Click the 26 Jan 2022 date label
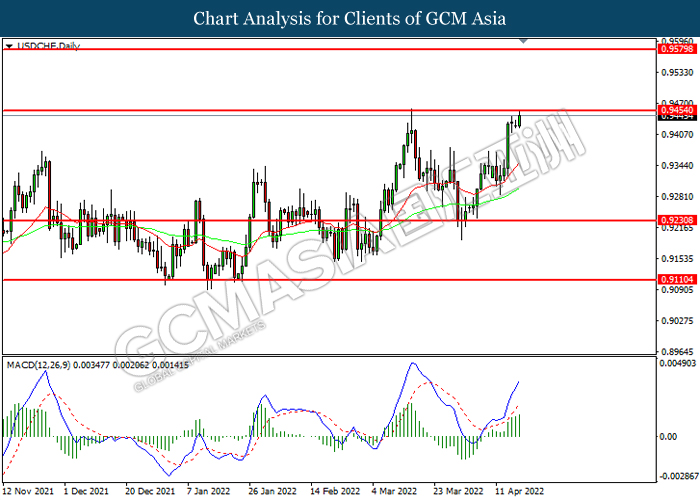This screenshot has width=700, height=500. tap(272, 491)
